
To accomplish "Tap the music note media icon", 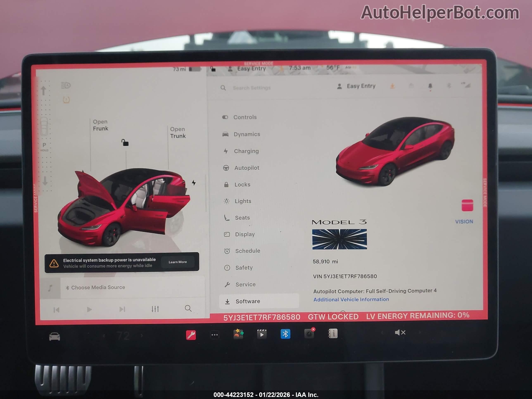I will tap(50, 288).
